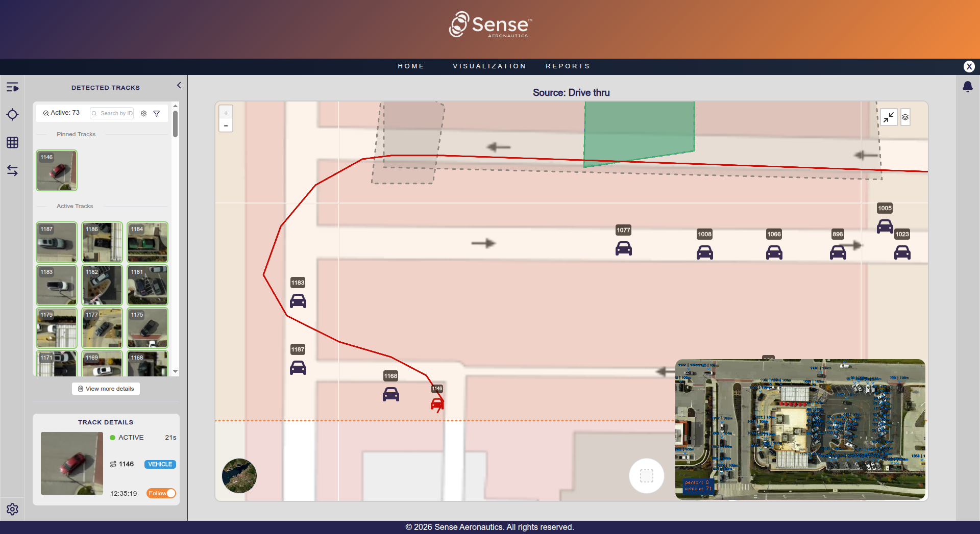
Task: Select active track 1179 thumbnail
Action: [x=57, y=328]
